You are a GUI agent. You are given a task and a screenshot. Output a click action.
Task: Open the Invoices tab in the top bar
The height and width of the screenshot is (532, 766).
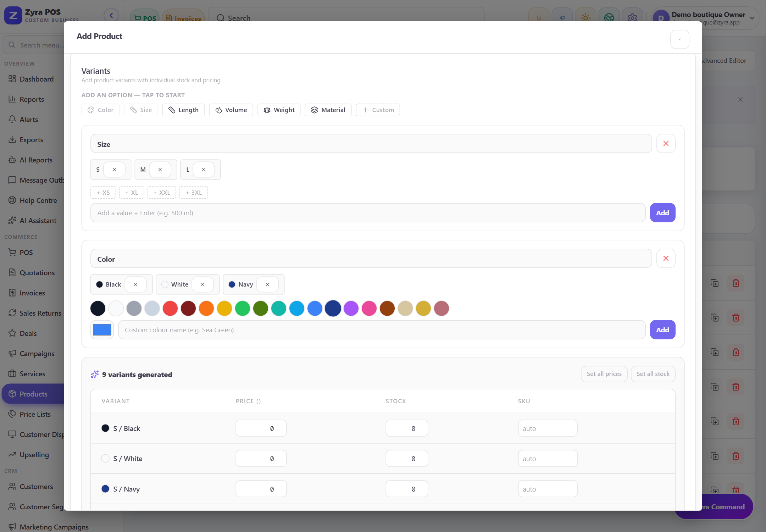click(x=183, y=18)
